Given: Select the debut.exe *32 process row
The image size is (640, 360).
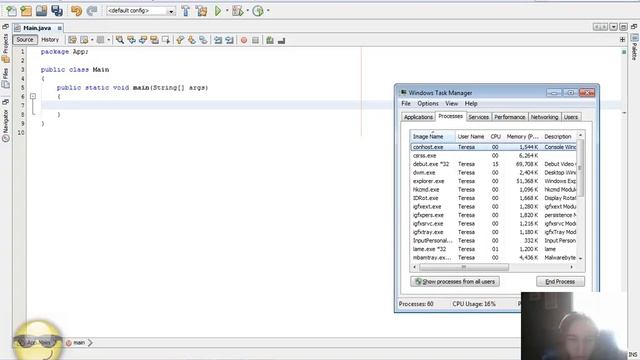Looking at the screenshot, I should 493,164.
